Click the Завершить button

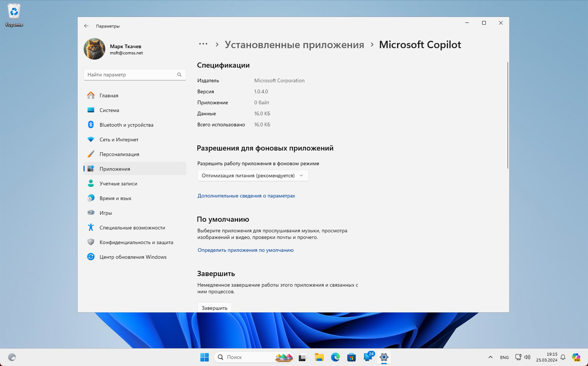tap(214, 308)
